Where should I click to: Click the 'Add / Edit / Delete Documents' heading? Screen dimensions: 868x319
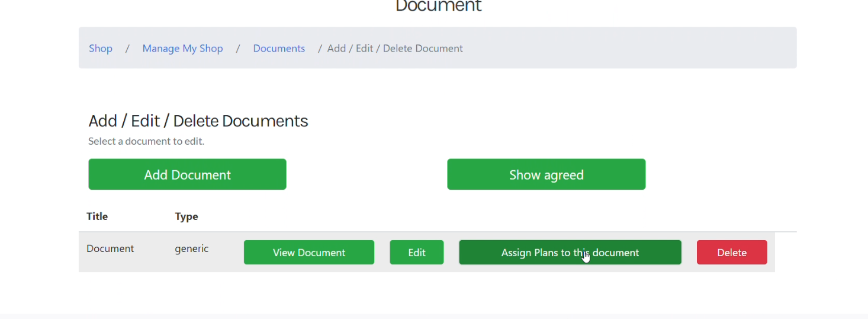(x=198, y=121)
